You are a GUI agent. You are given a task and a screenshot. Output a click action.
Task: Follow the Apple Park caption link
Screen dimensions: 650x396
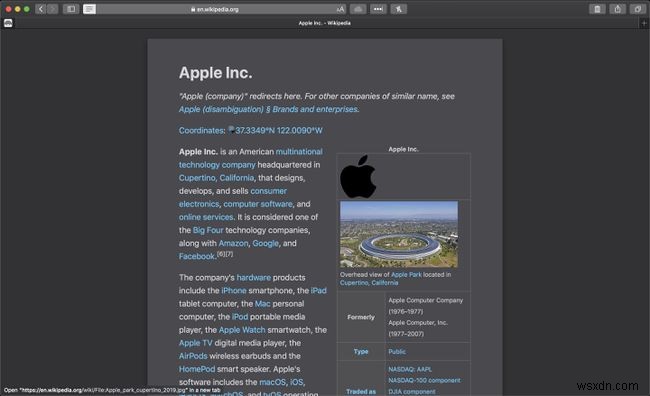click(406, 275)
